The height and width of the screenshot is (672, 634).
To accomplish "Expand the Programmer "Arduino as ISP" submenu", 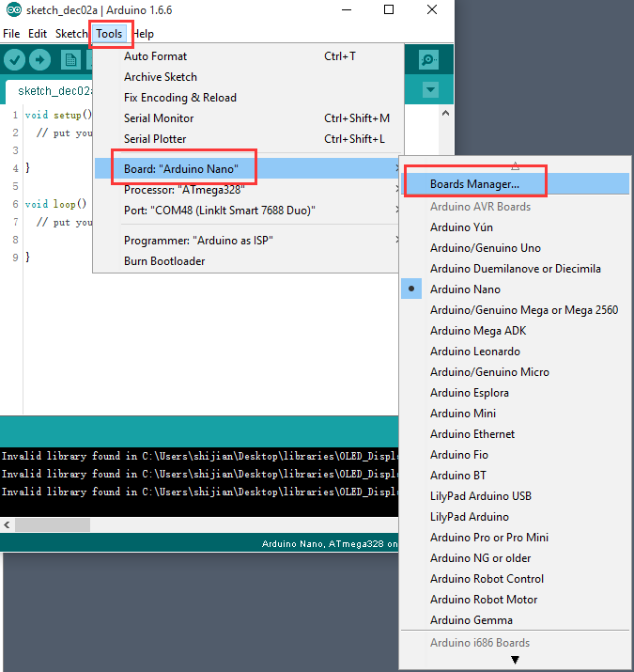I will (x=247, y=240).
